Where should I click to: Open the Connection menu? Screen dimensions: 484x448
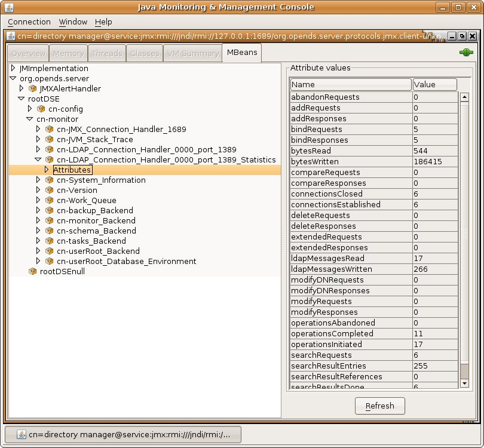tap(29, 22)
